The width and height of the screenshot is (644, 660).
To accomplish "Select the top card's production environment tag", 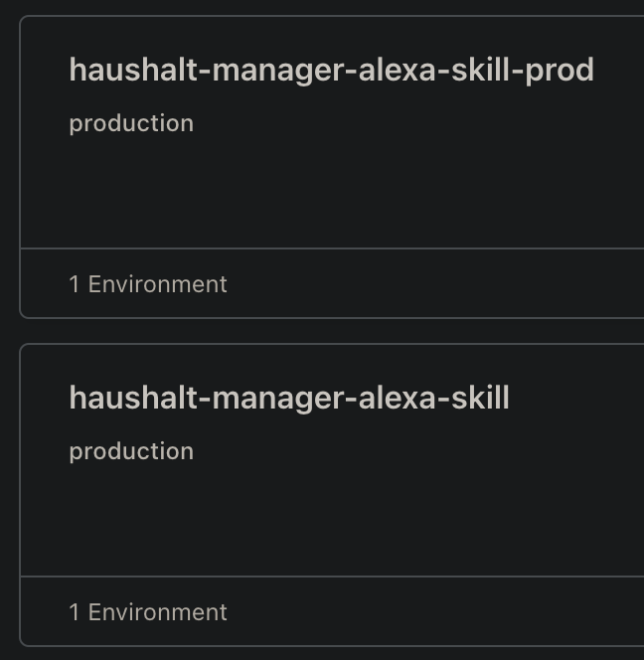I will [x=131, y=123].
